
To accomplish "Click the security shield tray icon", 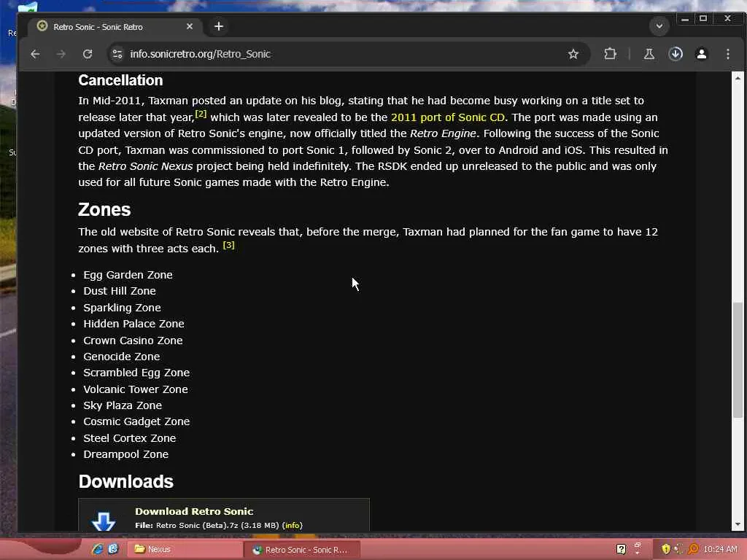I will pos(665,550).
